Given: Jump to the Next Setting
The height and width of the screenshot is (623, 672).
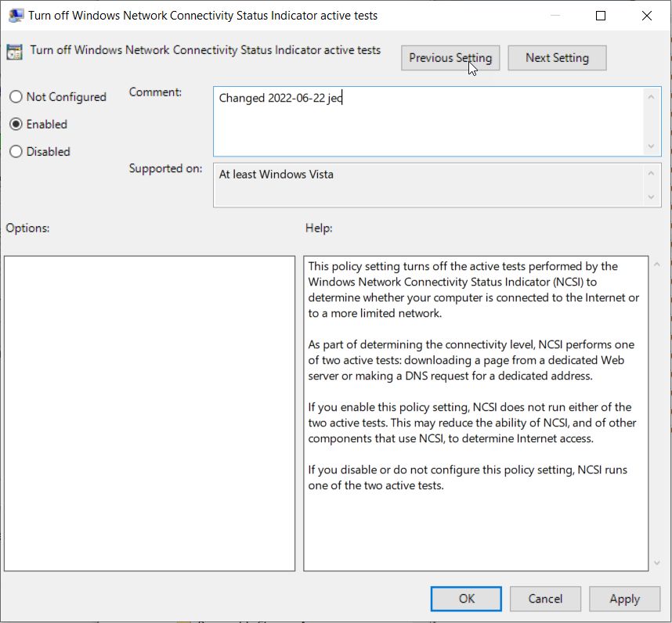Looking at the screenshot, I should [557, 58].
